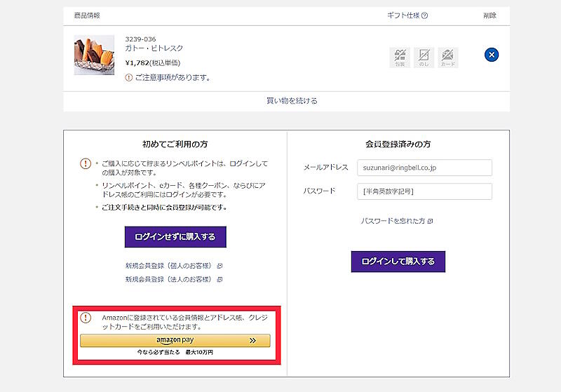Click external-link icon next to 法人のお客様 registration
Viewport: 561px width, 392px height.
pos(219,279)
